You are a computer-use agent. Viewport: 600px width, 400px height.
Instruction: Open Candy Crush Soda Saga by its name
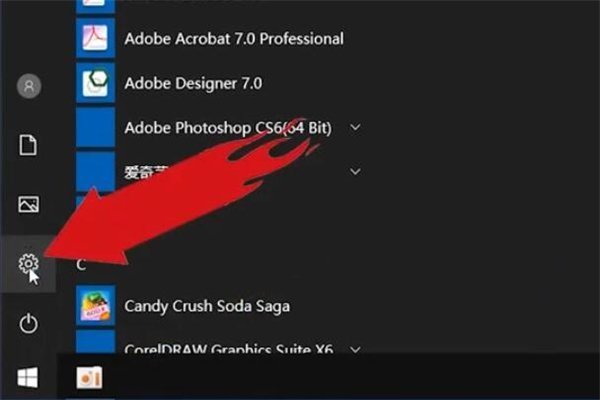pos(207,304)
